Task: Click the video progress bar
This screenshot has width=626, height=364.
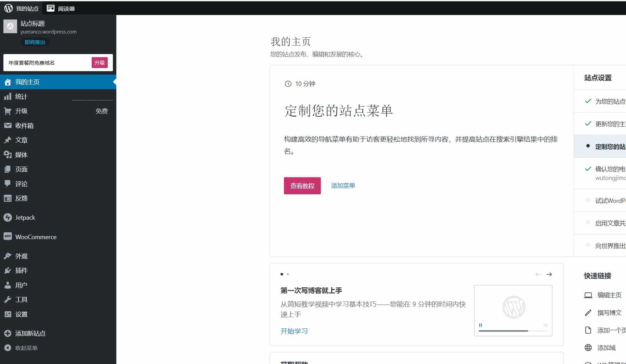Action: [513, 331]
